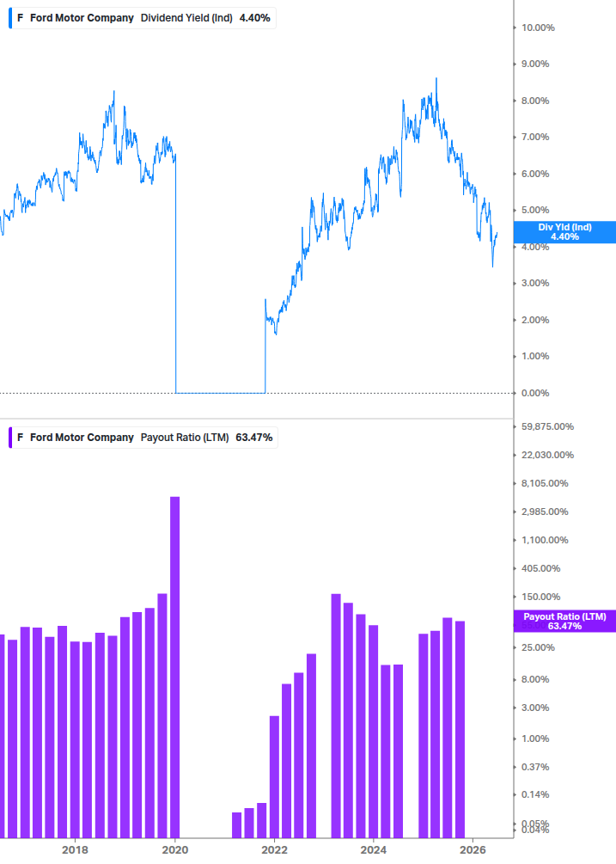Click the 2026 label on the time axis
The height and width of the screenshot is (864, 616).
473,849
